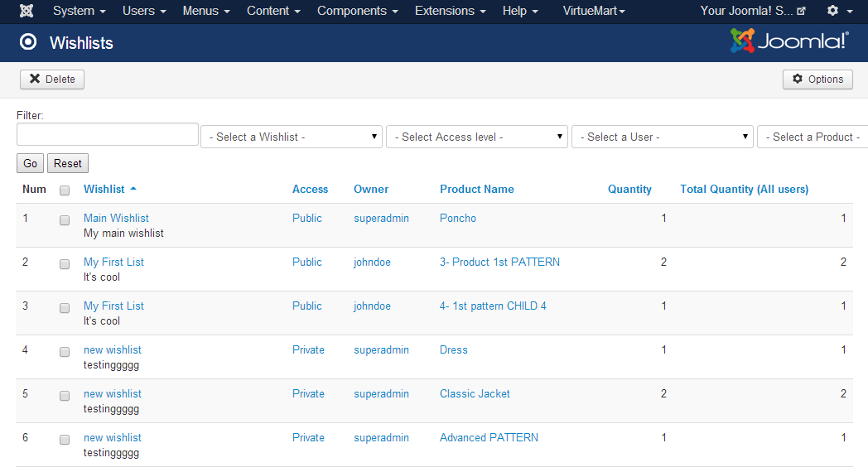Open the Components menu
The height and width of the screenshot is (472, 868).
[x=357, y=11]
